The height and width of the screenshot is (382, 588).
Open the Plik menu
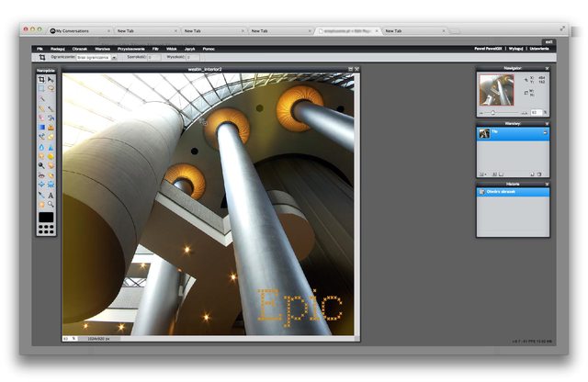[x=40, y=49]
